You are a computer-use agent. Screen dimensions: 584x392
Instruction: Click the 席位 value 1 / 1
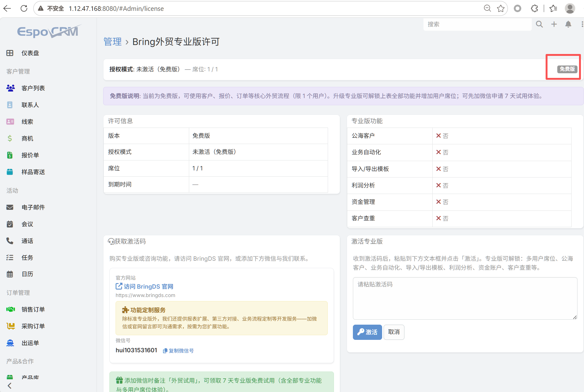(198, 168)
